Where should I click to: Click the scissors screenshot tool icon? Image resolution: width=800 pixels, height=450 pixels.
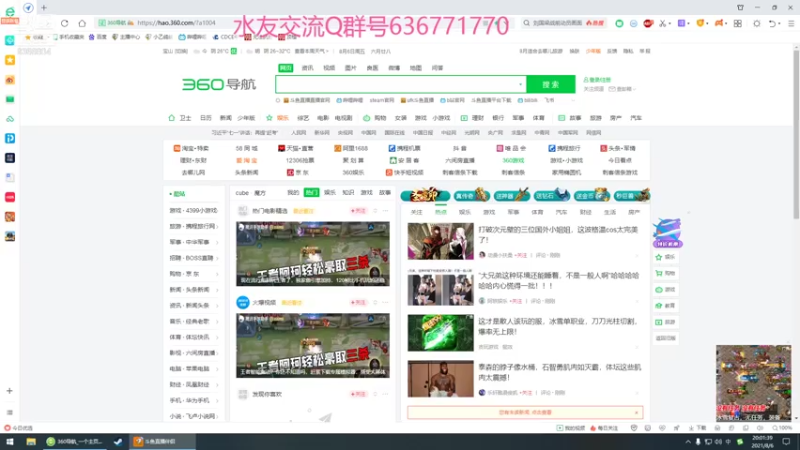tap(663, 23)
